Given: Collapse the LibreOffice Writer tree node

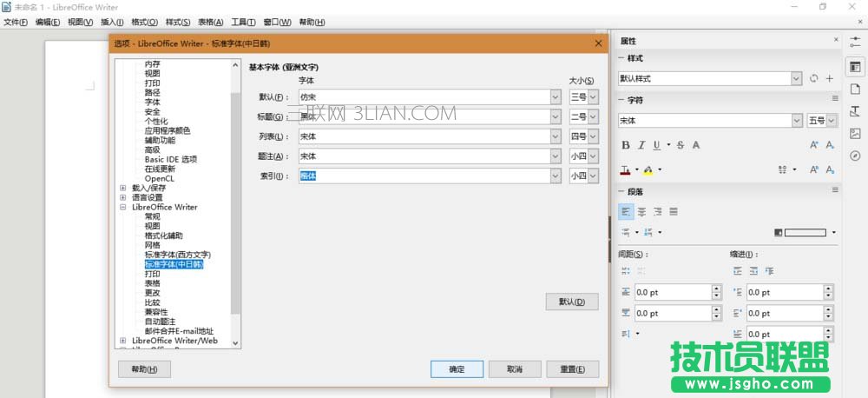Looking at the screenshot, I should click(123, 207).
